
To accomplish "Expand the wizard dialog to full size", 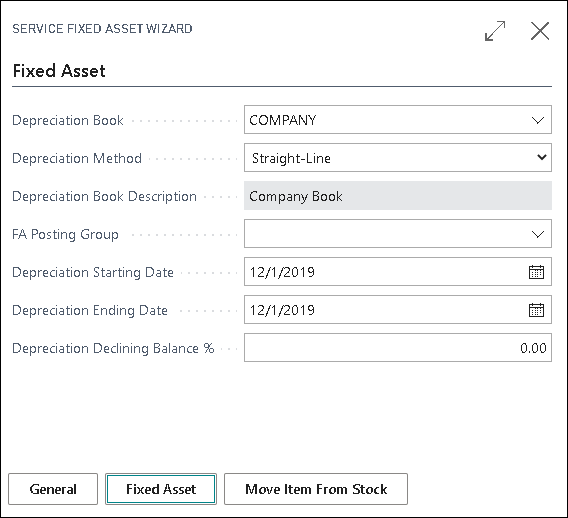I will [495, 31].
